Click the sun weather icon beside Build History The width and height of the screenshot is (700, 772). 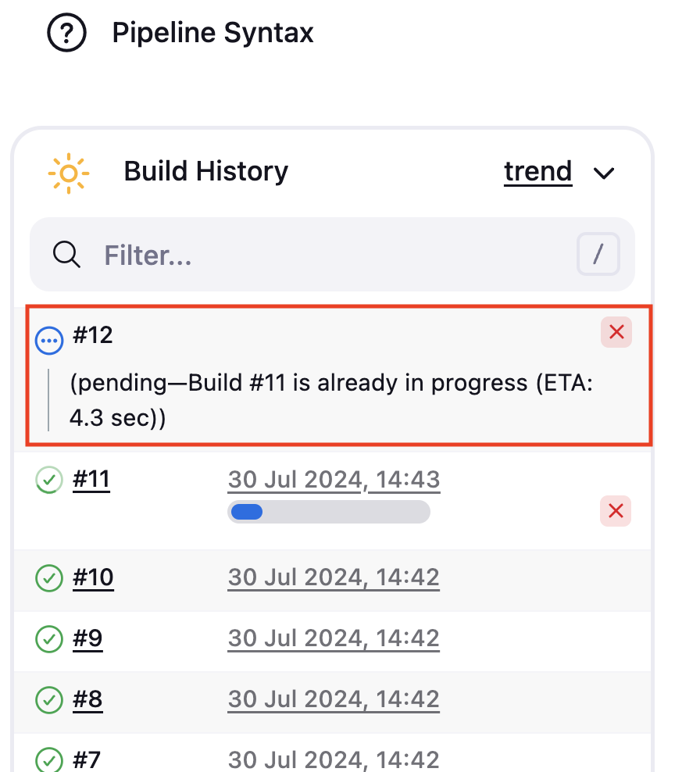(x=69, y=173)
